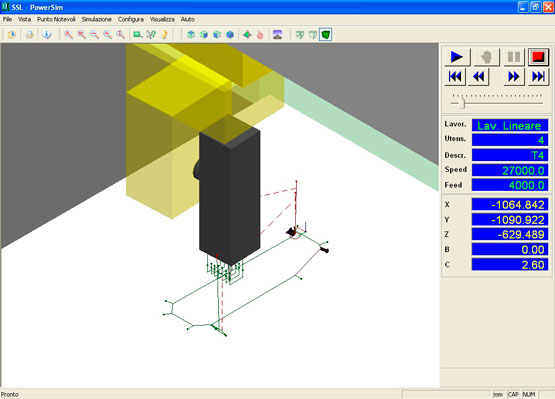The width and height of the screenshot is (555, 399).
Task: Click the green four-way arrow icon
Action: [x=247, y=34]
